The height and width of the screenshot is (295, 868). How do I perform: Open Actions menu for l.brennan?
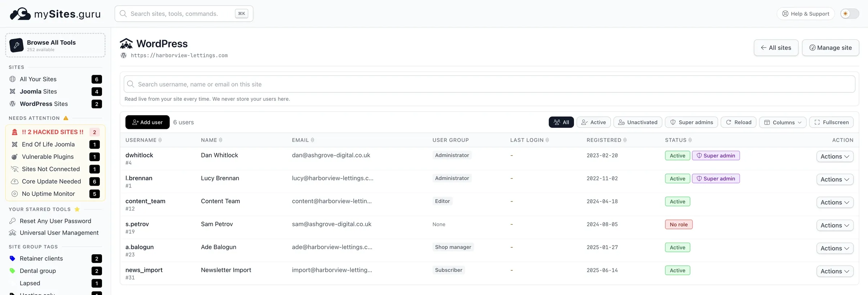[835, 179]
